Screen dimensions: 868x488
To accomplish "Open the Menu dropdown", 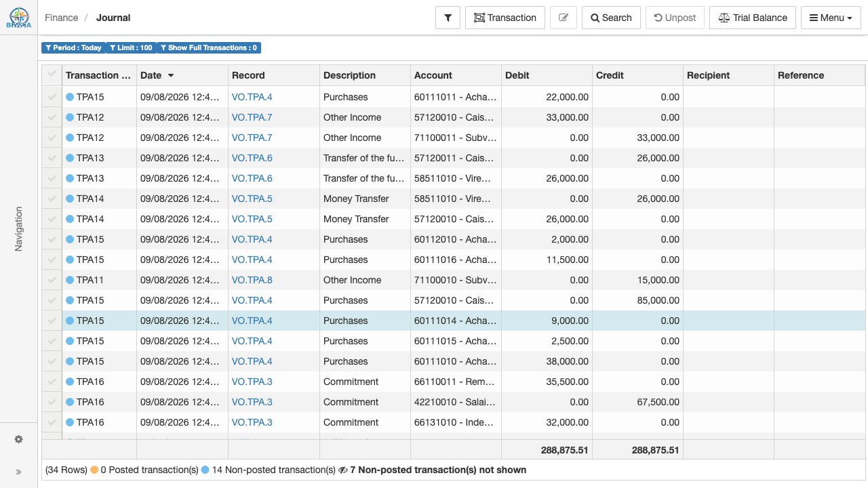I will [x=831, y=18].
